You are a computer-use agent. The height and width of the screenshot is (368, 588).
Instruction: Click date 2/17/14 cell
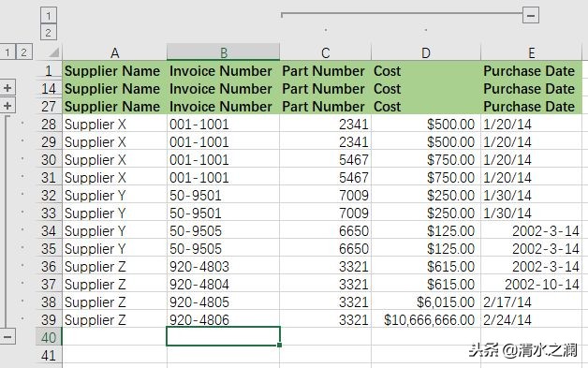(532, 302)
